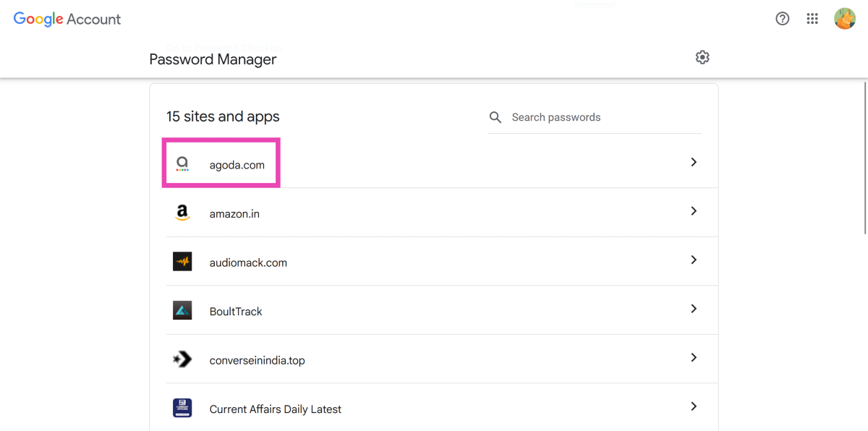Open the Google Account profile avatar
This screenshot has height=431, width=868.
pyautogui.click(x=844, y=19)
